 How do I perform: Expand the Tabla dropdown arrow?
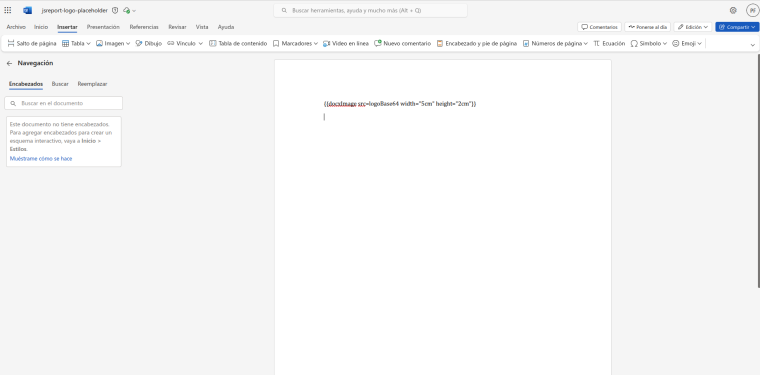tap(88, 44)
